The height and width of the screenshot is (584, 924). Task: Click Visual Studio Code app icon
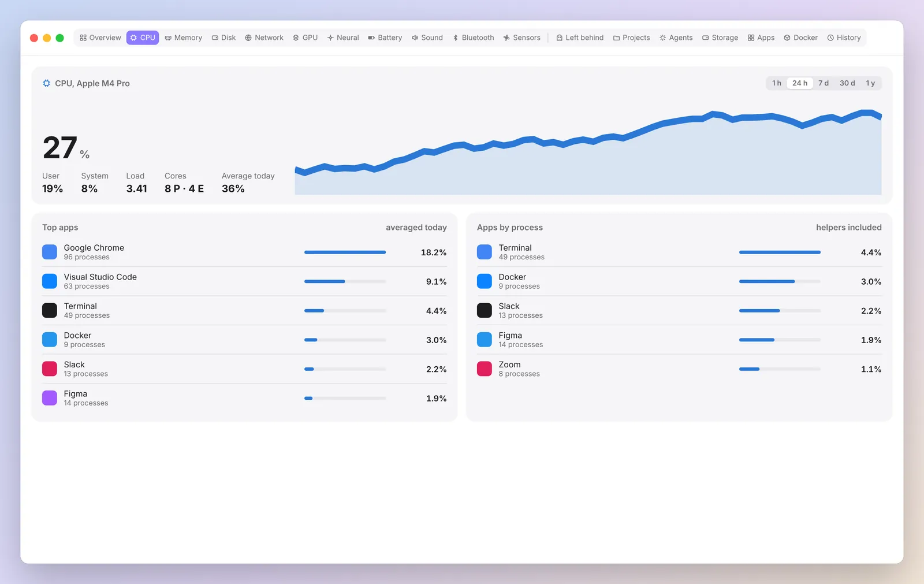pyautogui.click(x=50, y=281)
